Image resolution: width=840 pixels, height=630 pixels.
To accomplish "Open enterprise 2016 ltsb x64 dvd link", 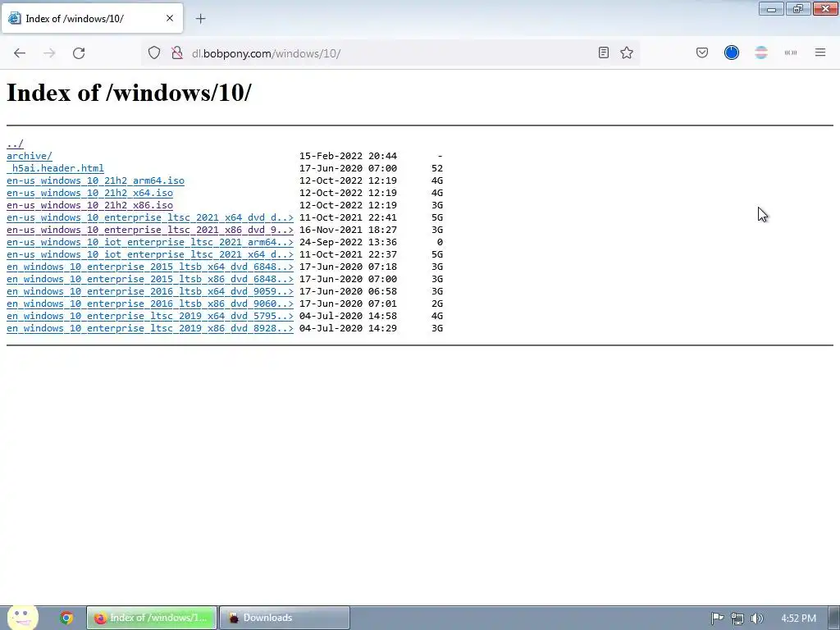I will 150,291.
